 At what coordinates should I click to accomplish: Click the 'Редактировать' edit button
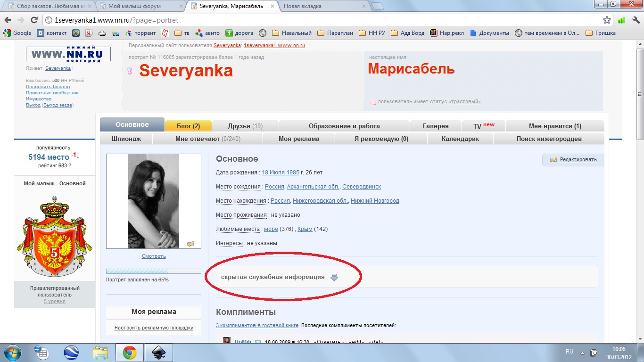[x=573, y=160]
